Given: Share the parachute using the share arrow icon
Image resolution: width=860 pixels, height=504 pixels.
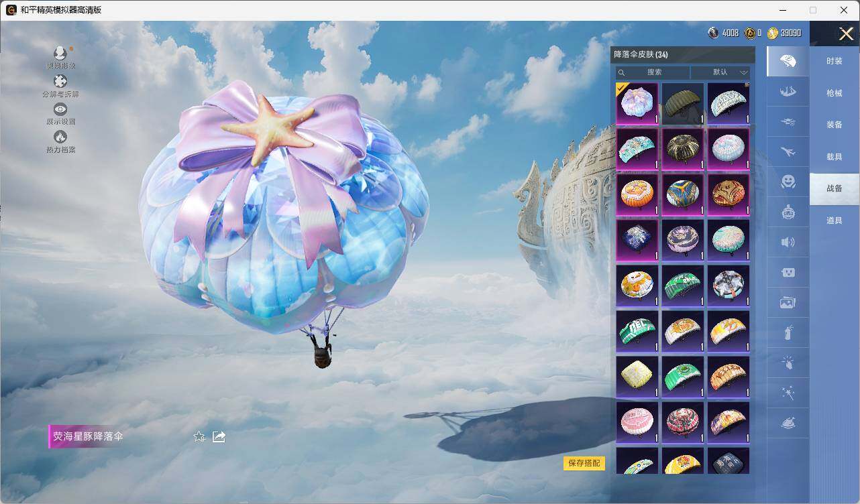Looking at the screenshot, I should tap(219, 436).
